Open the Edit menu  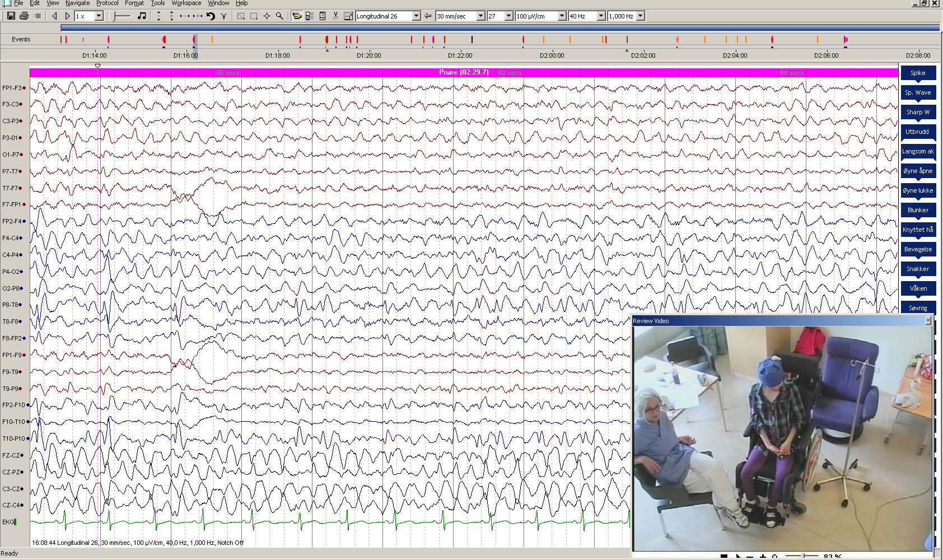35,3
